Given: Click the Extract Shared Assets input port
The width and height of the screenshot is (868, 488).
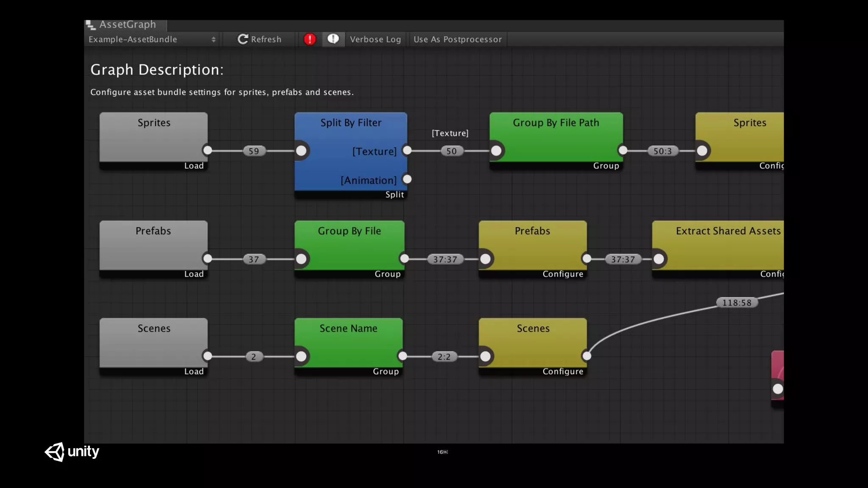Looking at the screenshot, I should 659,259.
